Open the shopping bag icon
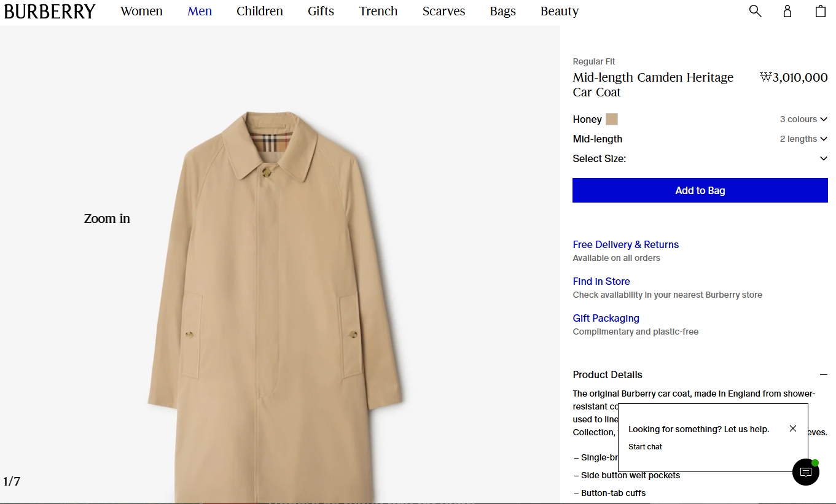Image resolution: width=836 pixels, height=504 pixels. tap(820, 11)
